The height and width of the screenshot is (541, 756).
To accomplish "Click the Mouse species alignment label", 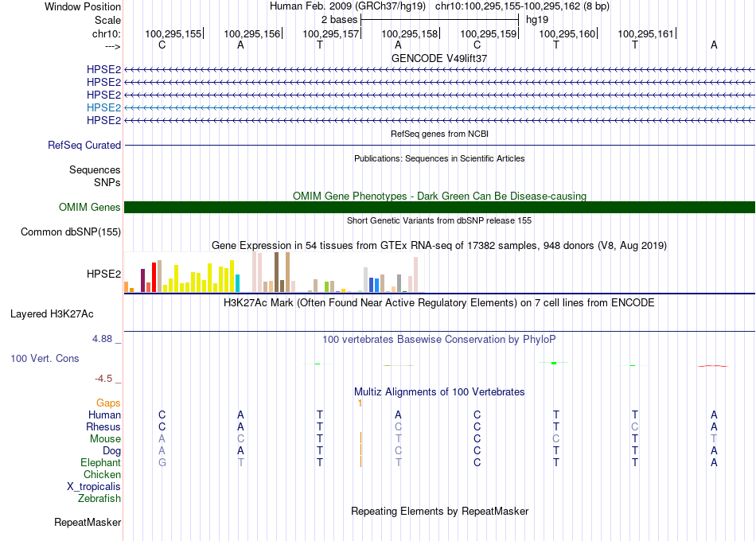I will pos(105,439).
